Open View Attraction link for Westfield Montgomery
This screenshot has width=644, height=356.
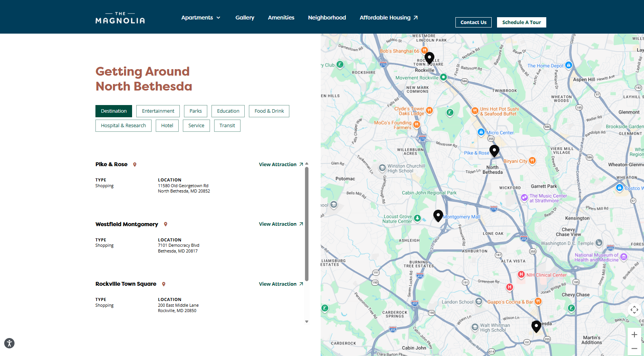point(281,224)
